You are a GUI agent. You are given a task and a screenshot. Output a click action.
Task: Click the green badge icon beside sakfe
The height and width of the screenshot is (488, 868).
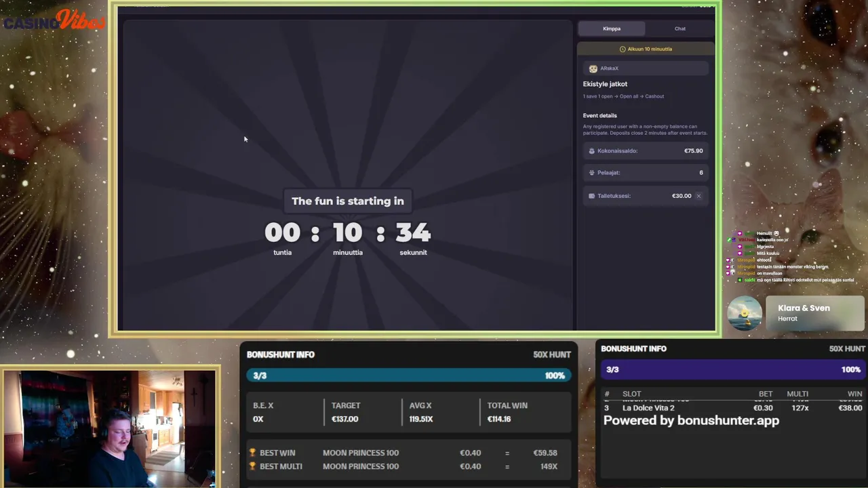(740, 280)
